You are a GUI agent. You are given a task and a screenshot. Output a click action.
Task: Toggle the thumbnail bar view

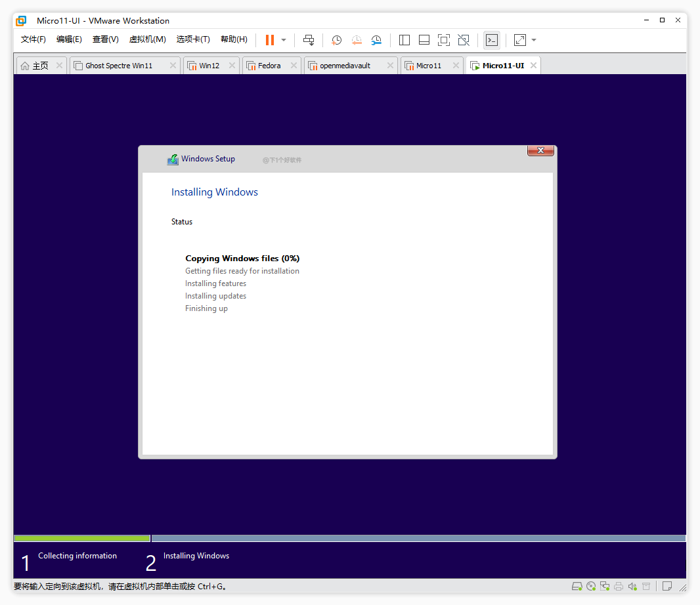[x=424, y=40]
